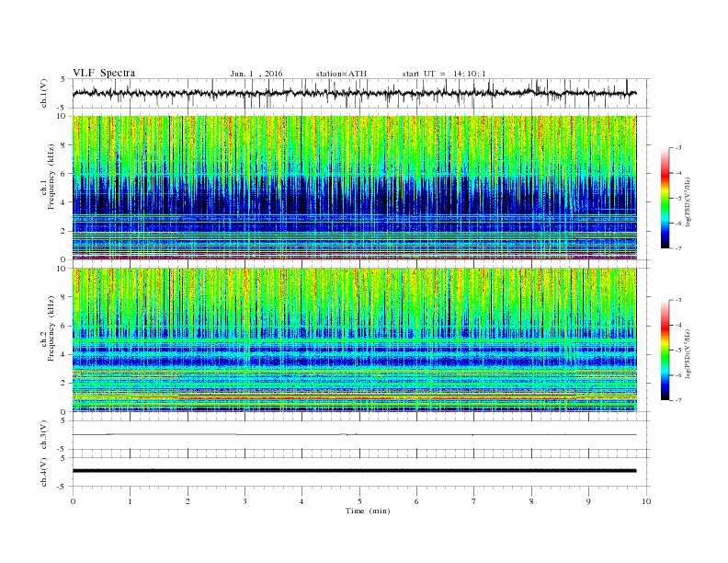Click the ch.2 spectrogram PSD color bar
Viewport: 728px width, 563px height.
coord(665,350)
